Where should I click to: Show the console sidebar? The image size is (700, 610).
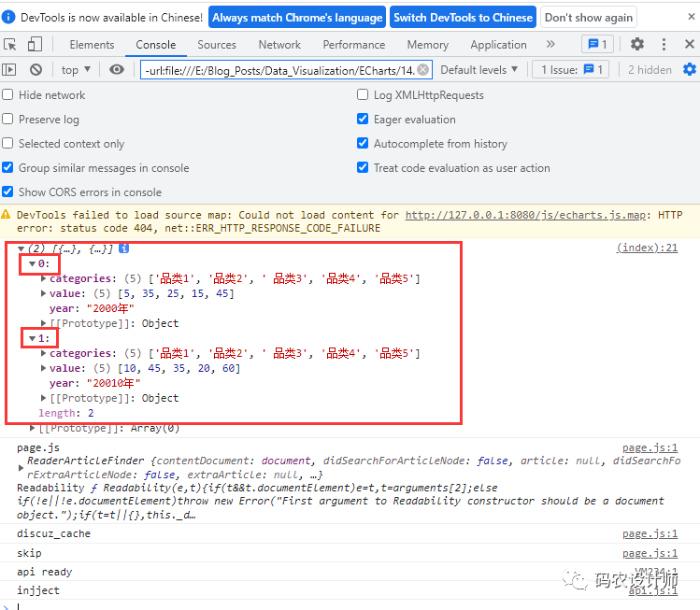9,69
